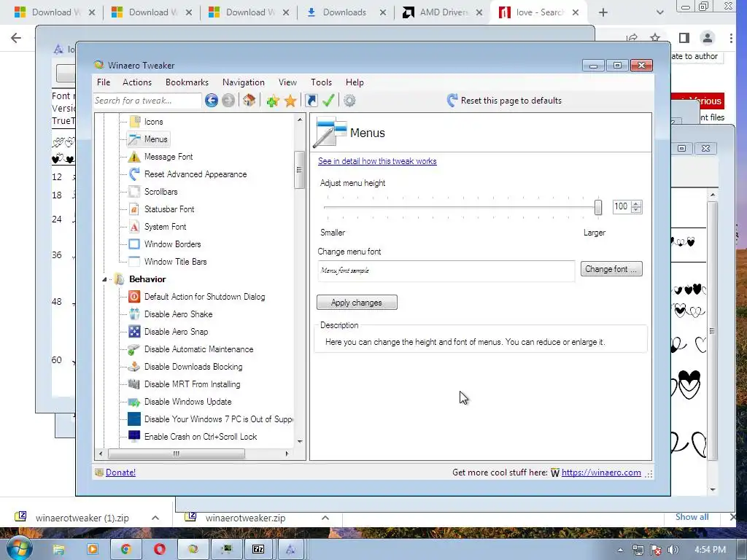Open the Bookmarks menu
Image resolution: width=747 pixels, height=560 pixels.
[187, 82]
